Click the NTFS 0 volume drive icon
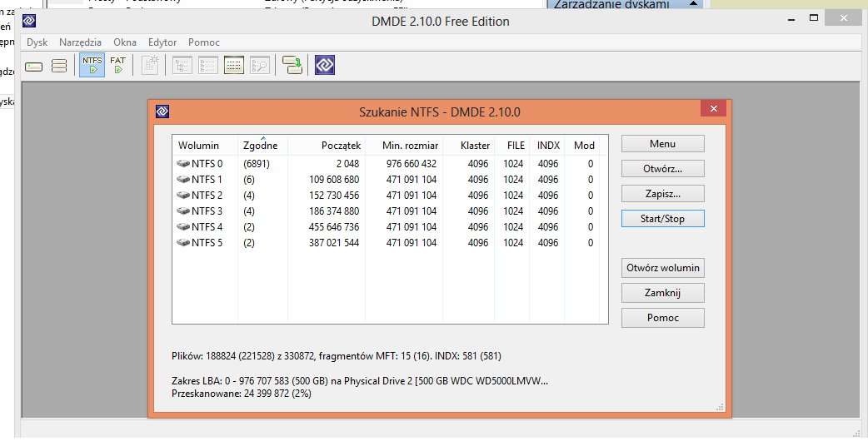The height and width of the screenshot is (441, 868). point(183,164)
